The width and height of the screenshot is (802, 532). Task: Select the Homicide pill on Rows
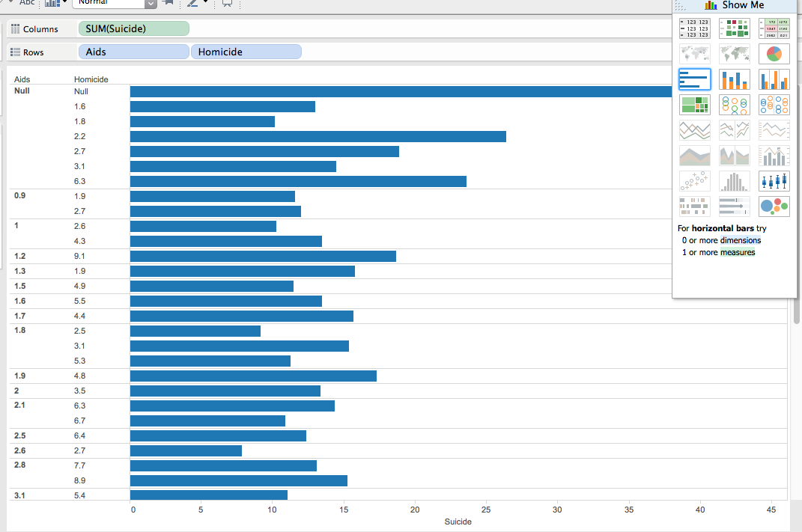tap(246, 52)
